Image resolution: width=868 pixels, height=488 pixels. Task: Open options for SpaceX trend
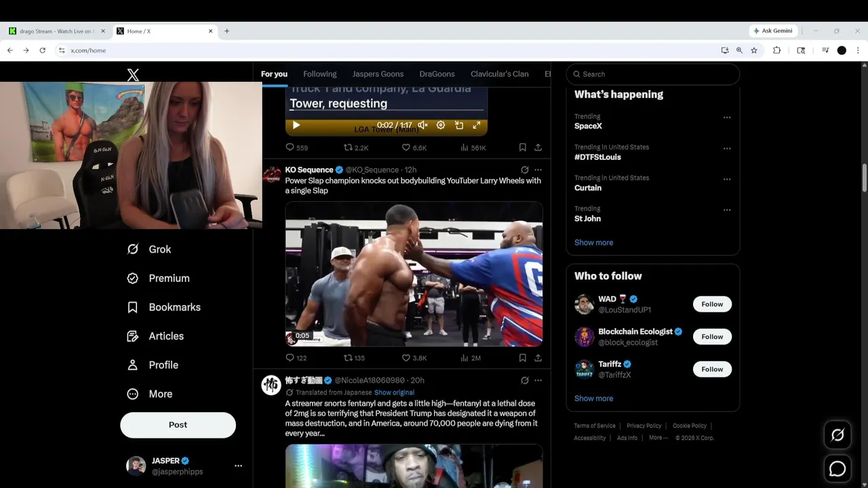click(x=727, y=117)
